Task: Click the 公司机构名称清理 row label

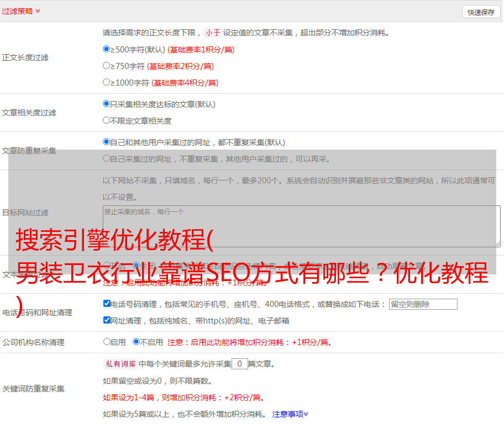Action: [x=33, y=342]
